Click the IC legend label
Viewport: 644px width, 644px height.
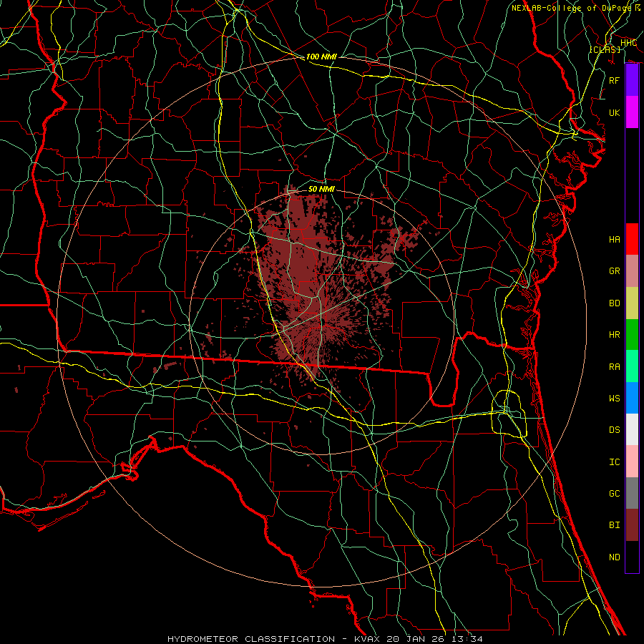point(615,462)
